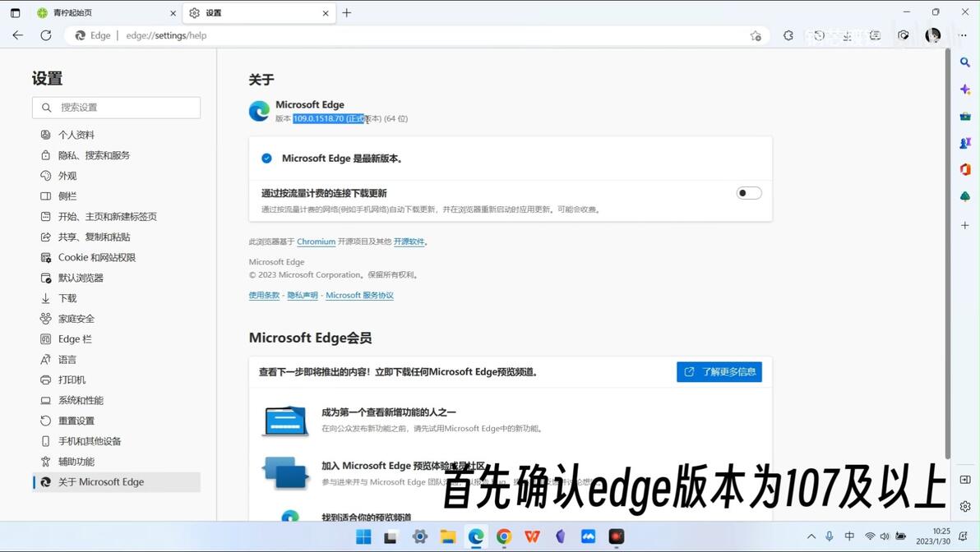Close the 青柠起始页 tab
Screen dimensions: 980x552
(173, 13)
